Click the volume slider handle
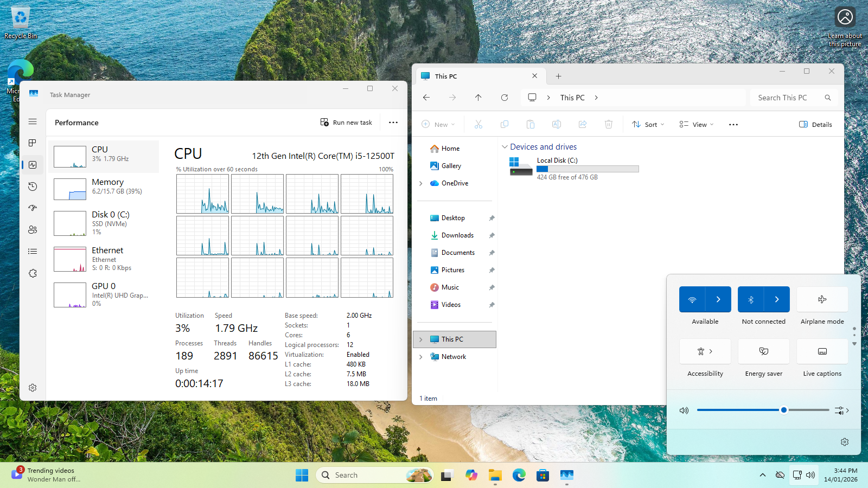This screenshot has height=488, width=868. pos(784,410)
